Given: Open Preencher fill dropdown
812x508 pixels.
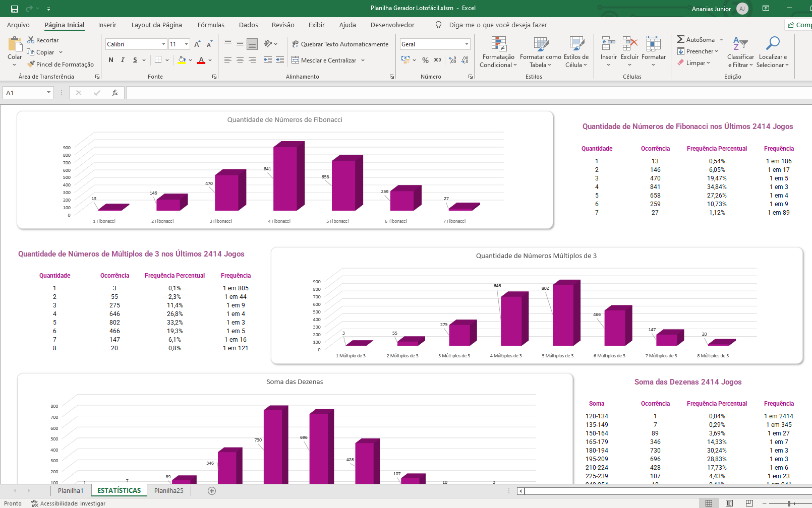Looking at the screenshot, I should coord(698,51).
